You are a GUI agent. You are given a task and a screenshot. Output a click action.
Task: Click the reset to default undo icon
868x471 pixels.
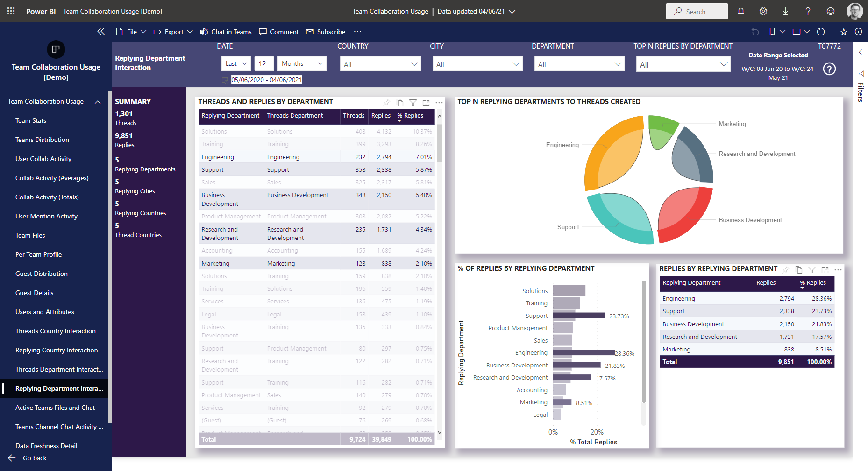click(x=755, y=32)
